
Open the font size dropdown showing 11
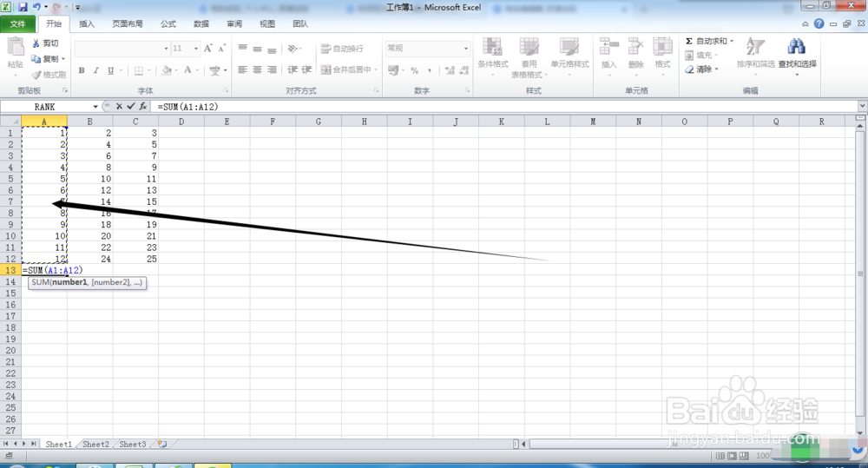coord(196,49)
